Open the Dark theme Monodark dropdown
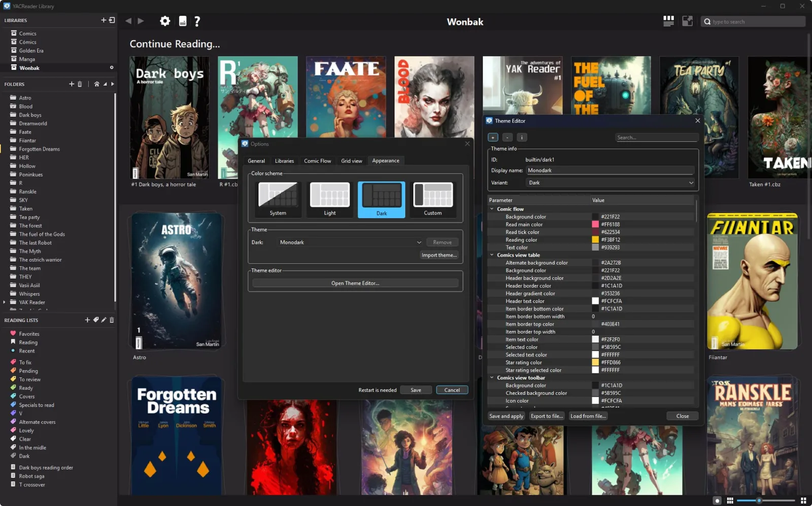This screenshot has height=506, width=812. 350,242
